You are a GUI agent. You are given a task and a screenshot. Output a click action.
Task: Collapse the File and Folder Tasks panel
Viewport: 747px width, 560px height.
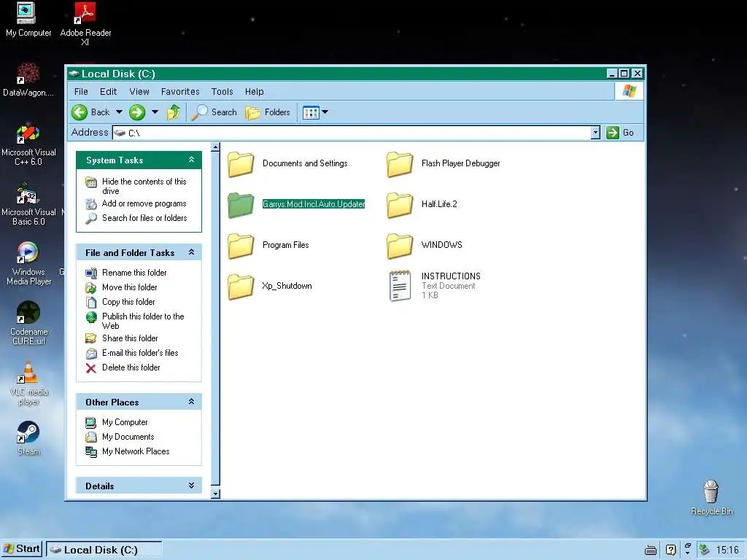pyautogui.click(x=191, y=252)
